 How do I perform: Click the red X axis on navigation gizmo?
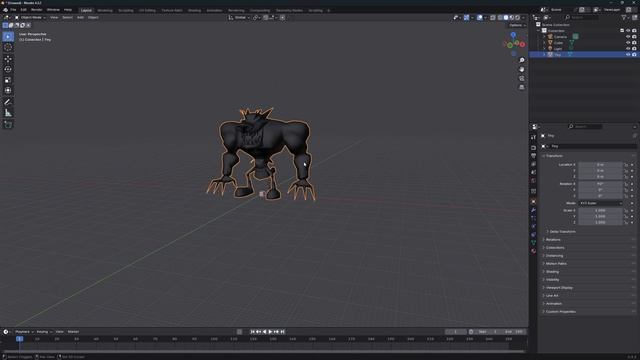[x=522, y=44]
